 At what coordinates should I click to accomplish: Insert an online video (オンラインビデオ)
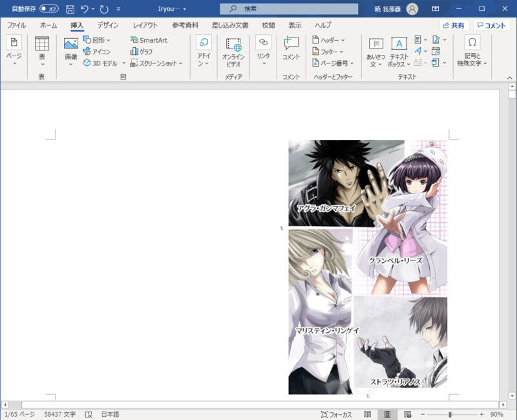(233, 52)
